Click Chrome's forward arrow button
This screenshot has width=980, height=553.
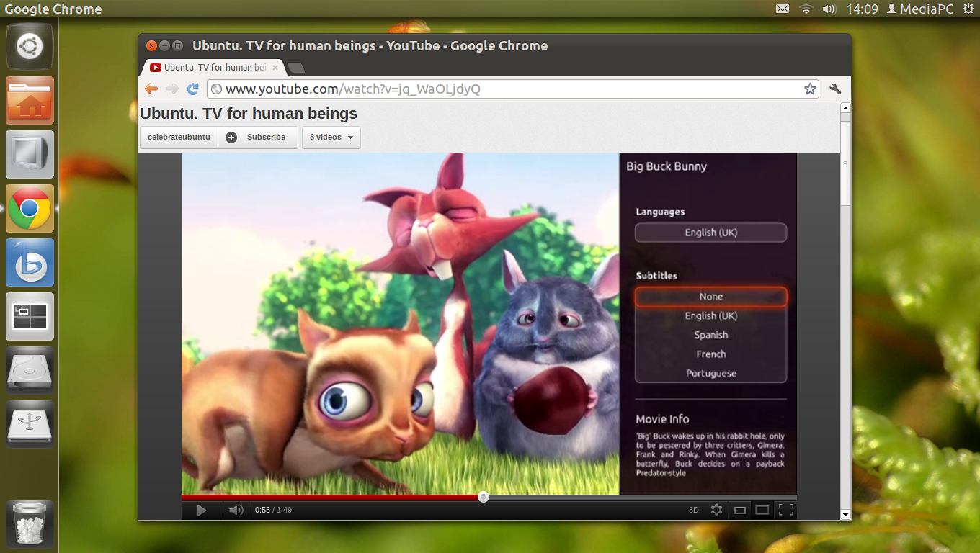tap(171, 89)
